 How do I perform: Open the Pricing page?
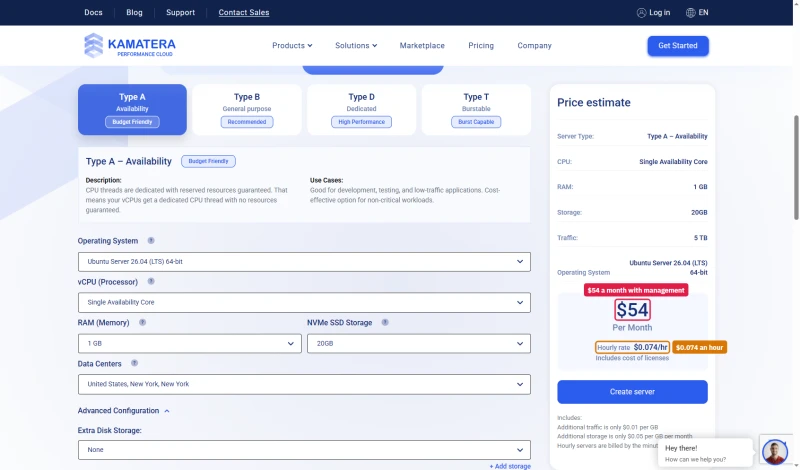point(481,45)
